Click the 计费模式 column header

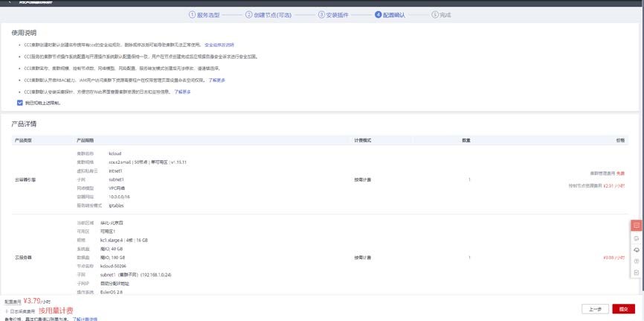[363, 140]
